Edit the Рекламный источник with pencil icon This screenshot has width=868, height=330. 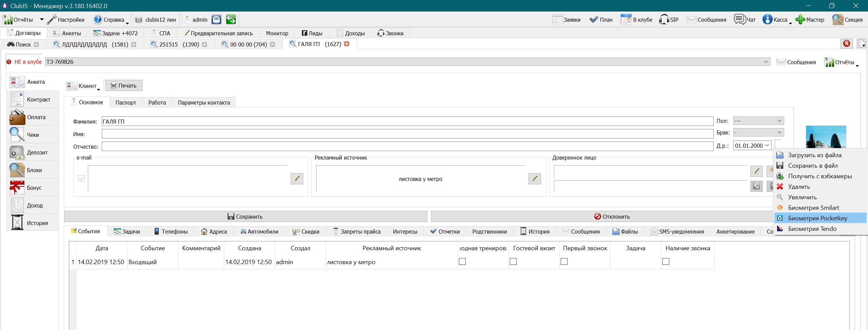click(x=535, y=179)
